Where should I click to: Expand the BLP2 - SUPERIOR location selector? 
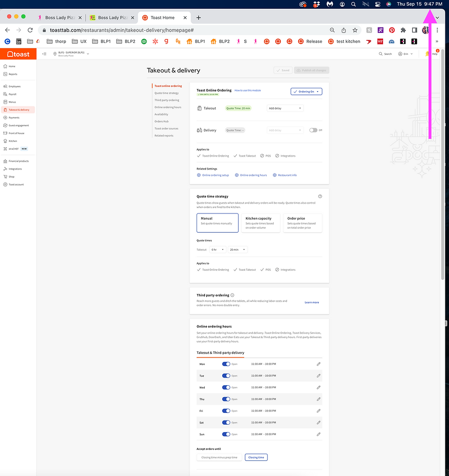click(71, 54)
